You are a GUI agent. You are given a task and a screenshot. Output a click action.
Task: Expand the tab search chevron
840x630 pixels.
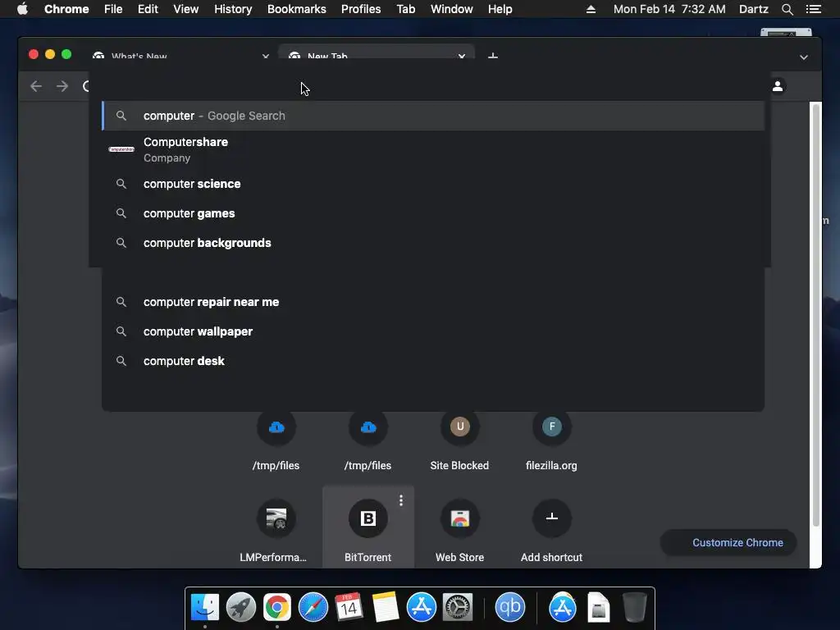[x=804, y=57]
